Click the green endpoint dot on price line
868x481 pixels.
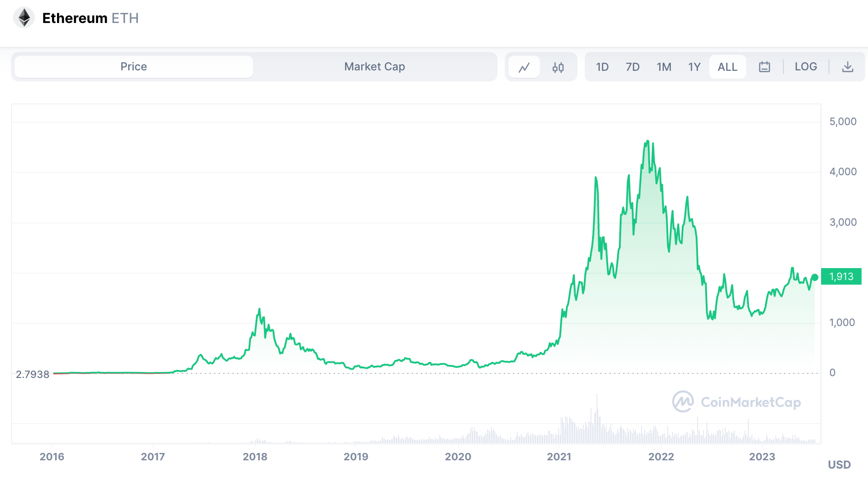[x=815, y=277]
